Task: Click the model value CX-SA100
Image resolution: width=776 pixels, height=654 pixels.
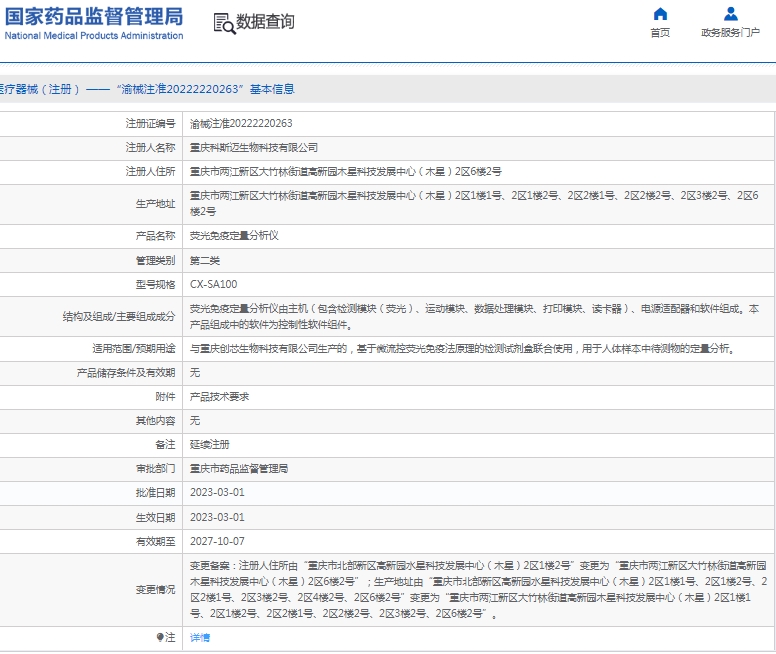Action: 213,284
